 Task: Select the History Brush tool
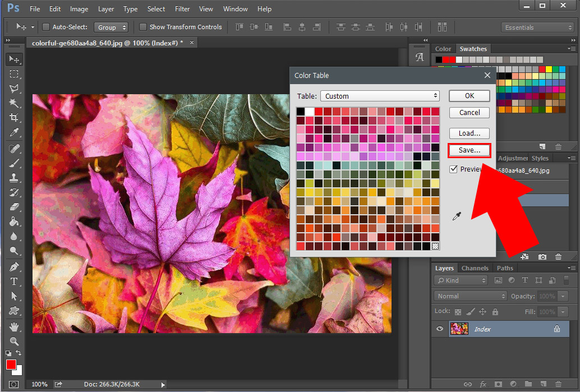coord(14,192)
